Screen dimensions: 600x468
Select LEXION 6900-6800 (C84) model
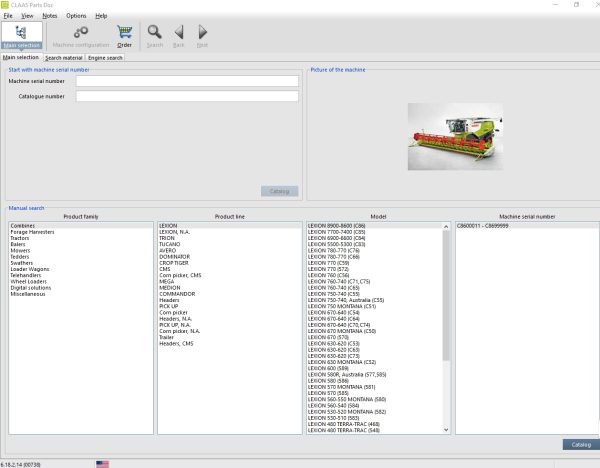(x=375, y=238)
